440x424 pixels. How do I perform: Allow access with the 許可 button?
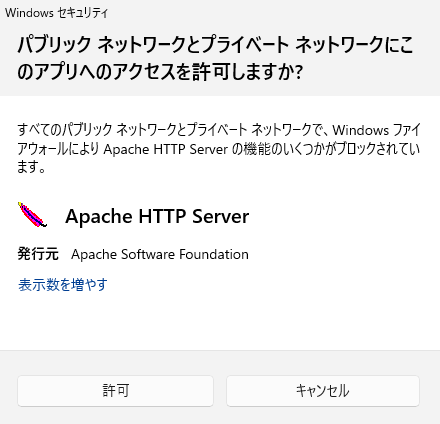[115, 391]
